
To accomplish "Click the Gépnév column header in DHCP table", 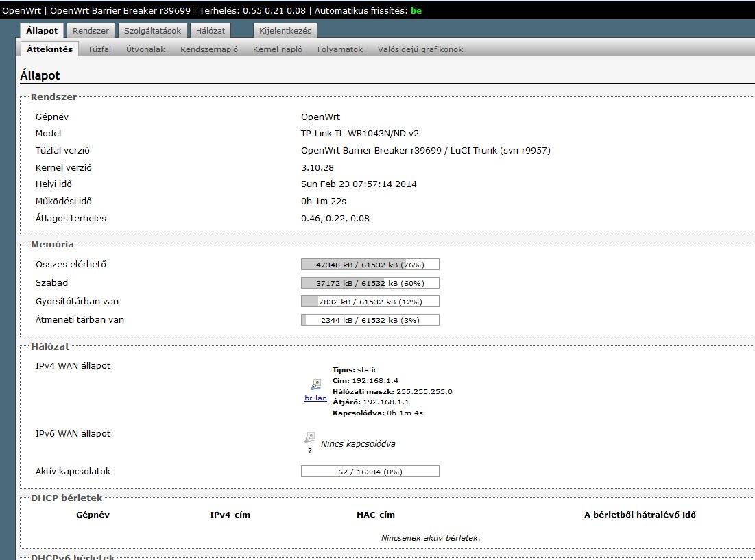I will point(93,515).
